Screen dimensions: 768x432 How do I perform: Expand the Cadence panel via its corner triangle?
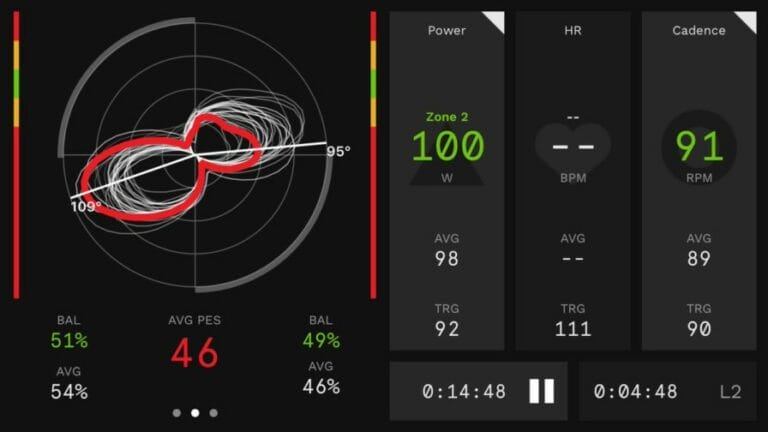click(745, 22)
